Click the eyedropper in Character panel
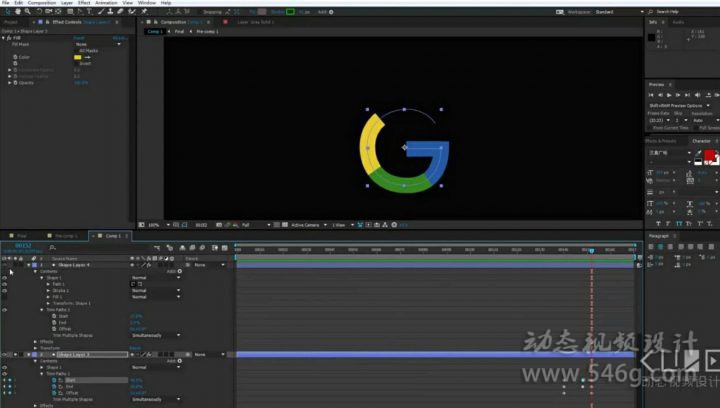720x408 pixels. [x=698, y=153]
